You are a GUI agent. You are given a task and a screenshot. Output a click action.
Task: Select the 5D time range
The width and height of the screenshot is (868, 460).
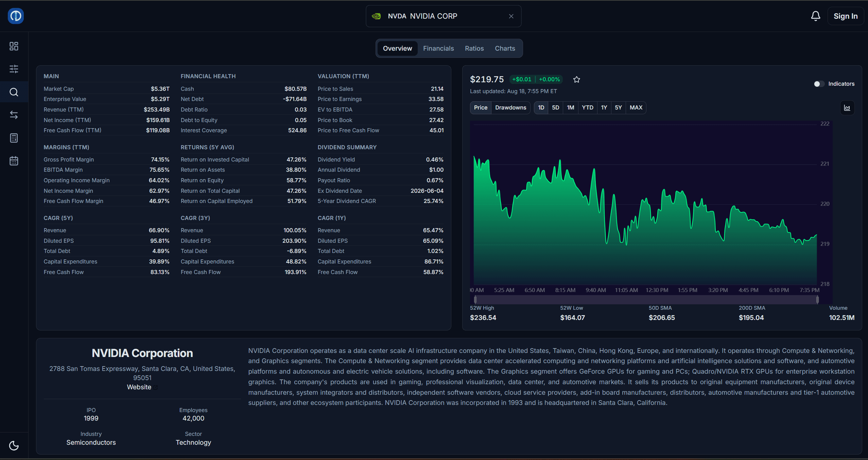[555, 108]
